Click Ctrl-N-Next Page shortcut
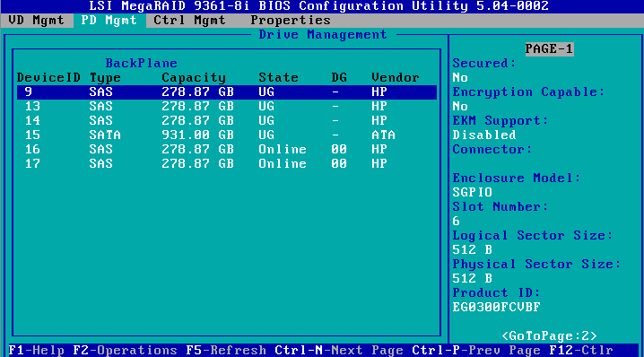This screenshot has width=644, height=357. pos(339,351)
